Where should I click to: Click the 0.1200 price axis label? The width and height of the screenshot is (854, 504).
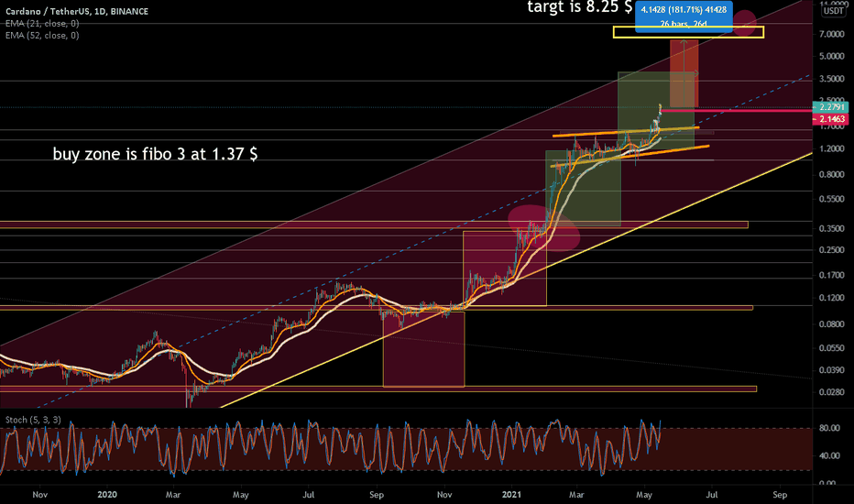point(831,298)
